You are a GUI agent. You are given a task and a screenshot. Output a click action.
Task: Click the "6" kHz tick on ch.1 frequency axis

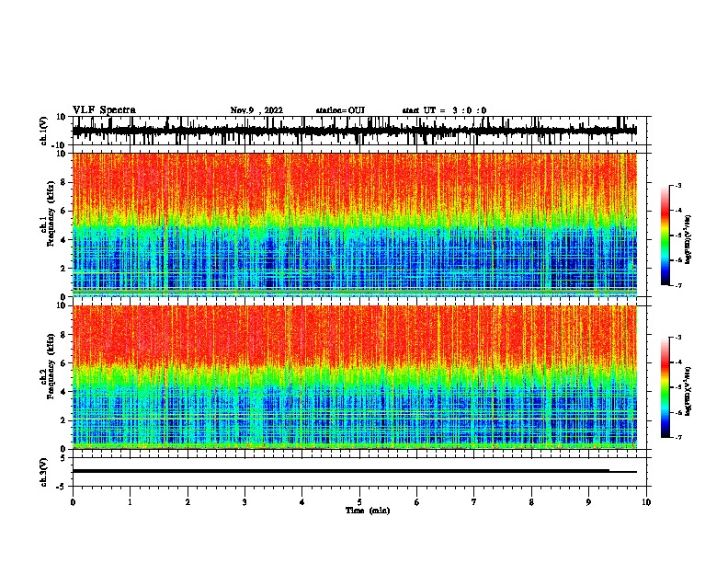64,212
